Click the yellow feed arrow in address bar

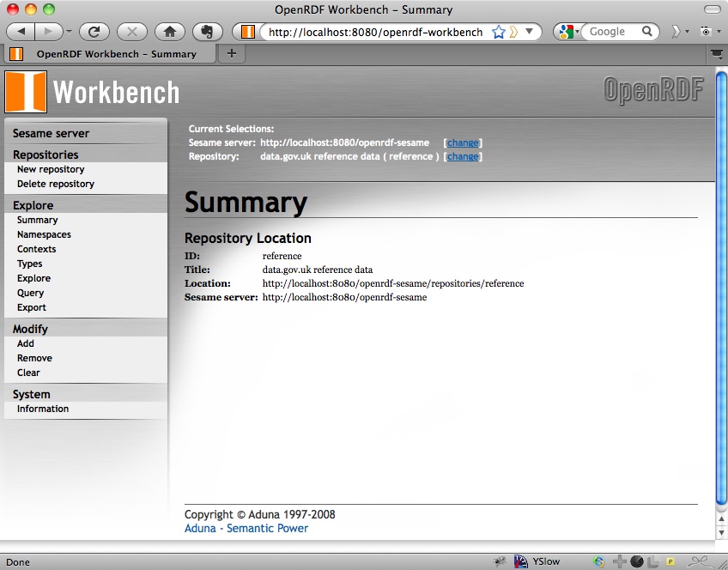[513, 32]
